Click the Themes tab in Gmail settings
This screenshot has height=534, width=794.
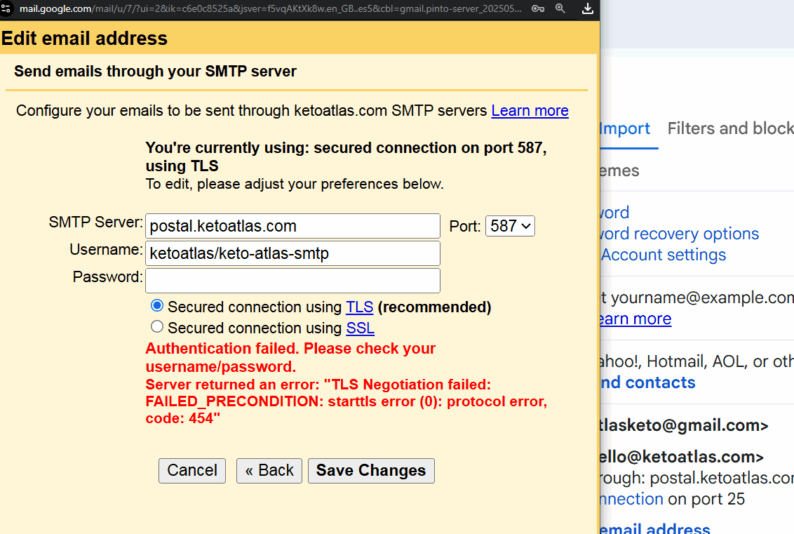620,171
